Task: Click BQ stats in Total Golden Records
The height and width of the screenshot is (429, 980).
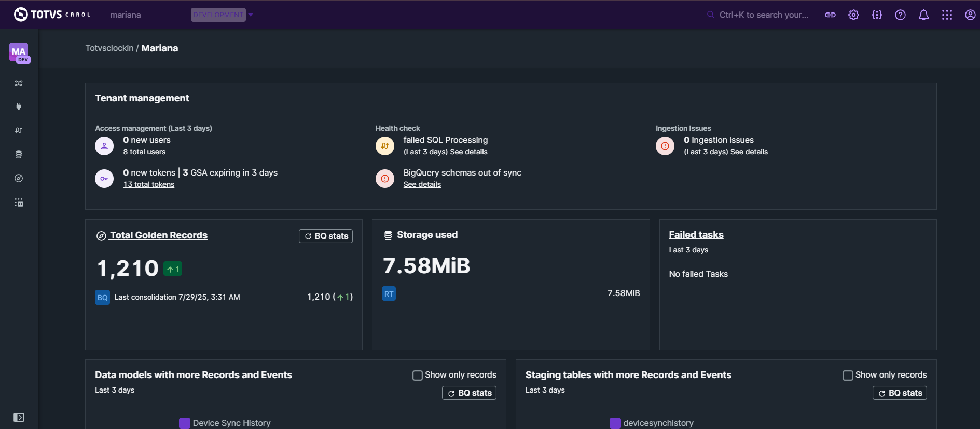Action: tap(326, 236)
